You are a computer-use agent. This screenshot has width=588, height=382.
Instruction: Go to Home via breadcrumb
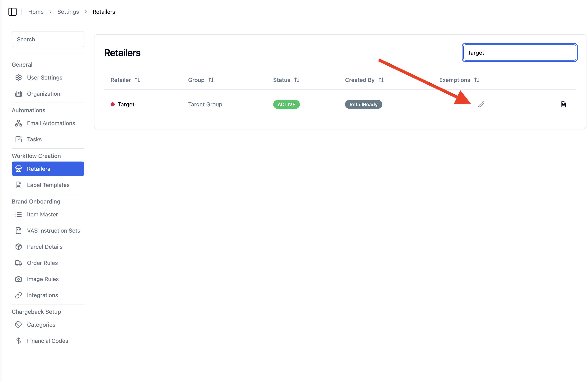tap(36, 12)
